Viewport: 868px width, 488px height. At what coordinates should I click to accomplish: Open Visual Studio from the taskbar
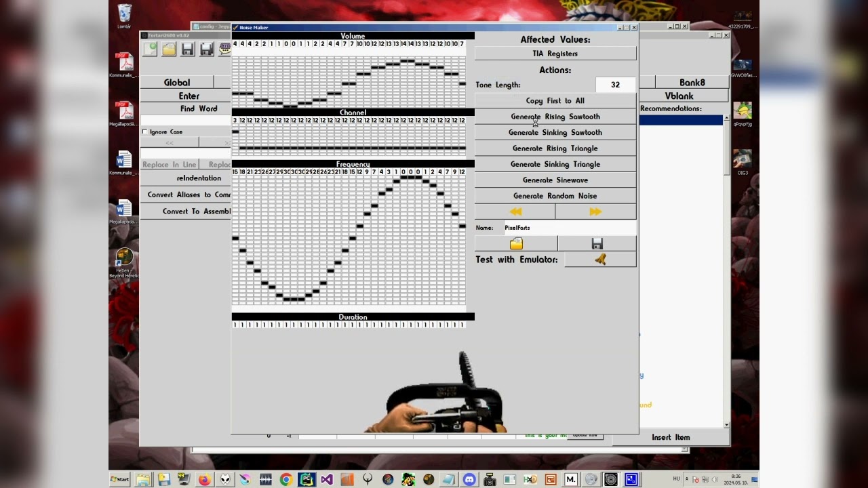pos(326,479)
